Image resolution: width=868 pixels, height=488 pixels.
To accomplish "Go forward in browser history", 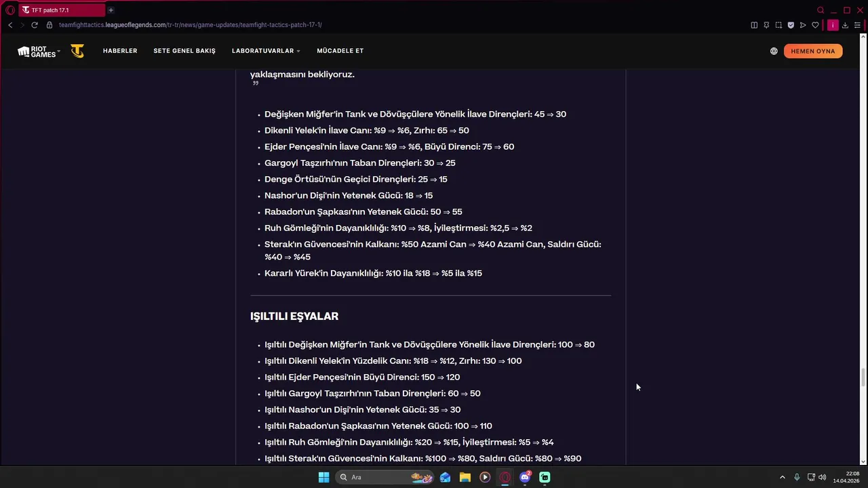I will point(22,25).
